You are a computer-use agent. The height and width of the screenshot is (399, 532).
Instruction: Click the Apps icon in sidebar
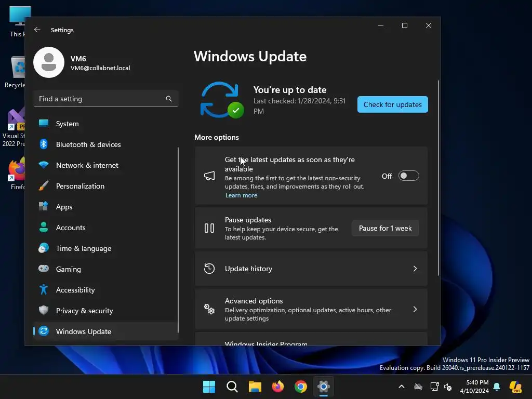(44, 206)
